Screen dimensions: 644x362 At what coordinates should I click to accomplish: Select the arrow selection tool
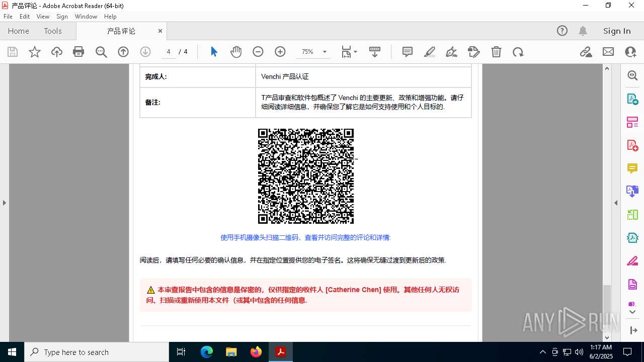point(214,52)
